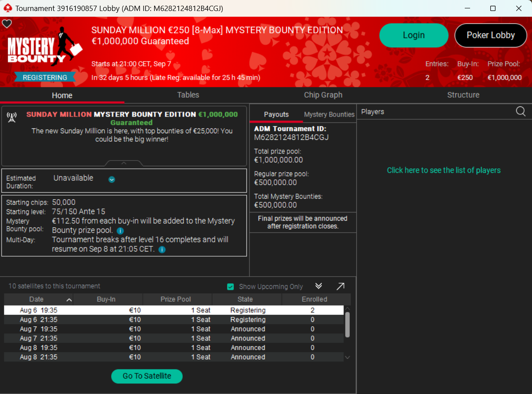
Task: Select satellite row Aug 6 19:35
Action: [174, 310]
